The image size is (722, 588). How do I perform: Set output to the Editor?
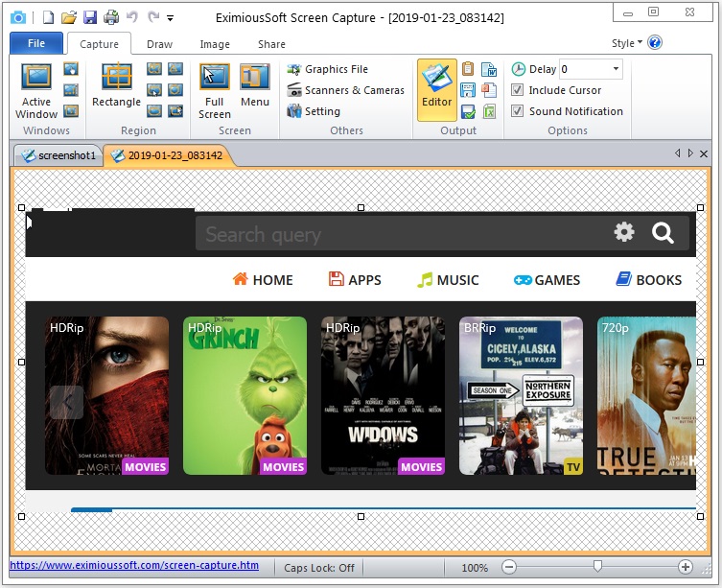(437, 90)
